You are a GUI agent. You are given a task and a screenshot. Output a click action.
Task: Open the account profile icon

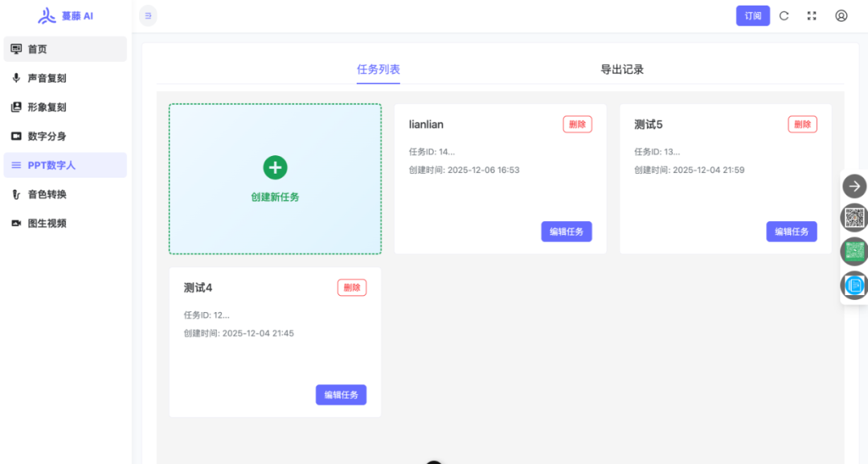[x=840, y=15]
